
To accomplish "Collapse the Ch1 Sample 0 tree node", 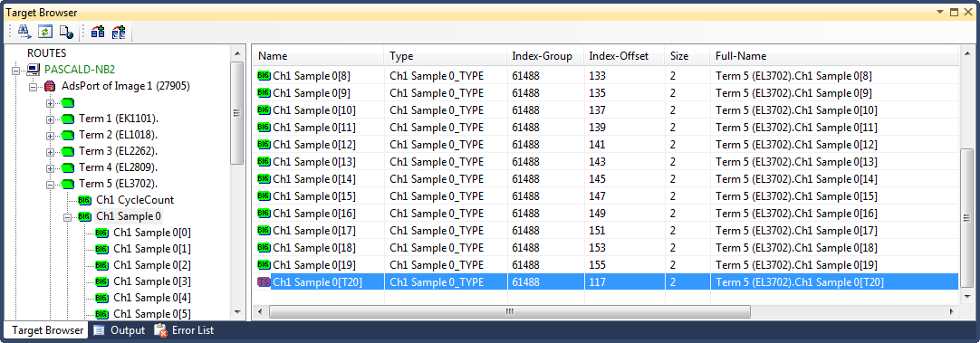I will point(67,217).
